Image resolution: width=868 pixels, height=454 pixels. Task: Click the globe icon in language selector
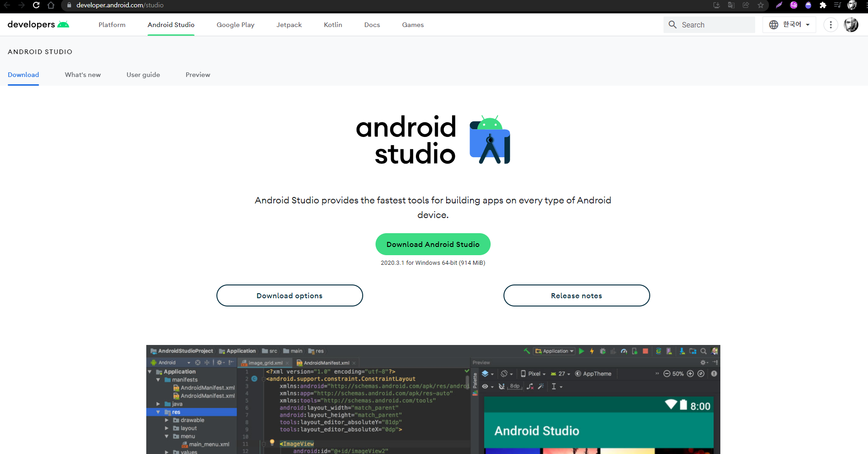774,25
